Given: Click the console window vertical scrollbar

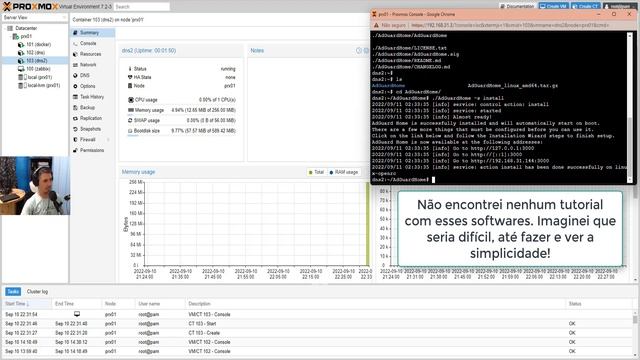Looking at the screenshot, I should [630, 107].
